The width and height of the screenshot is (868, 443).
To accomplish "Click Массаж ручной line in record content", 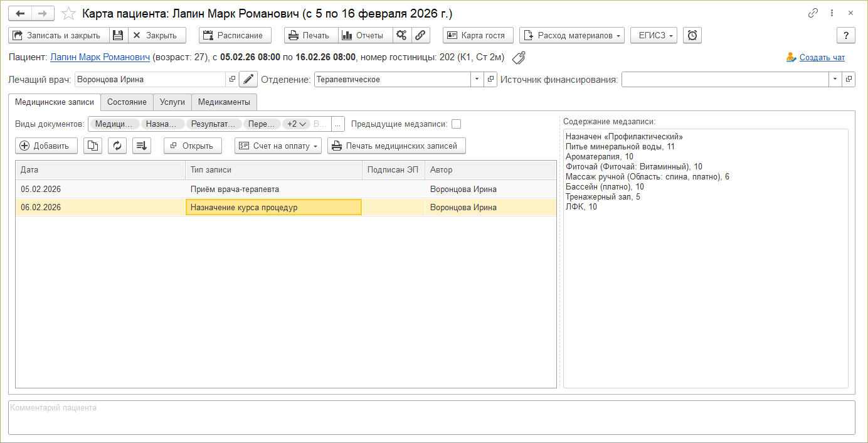I will pyautogui.click(x=647, y=176).
